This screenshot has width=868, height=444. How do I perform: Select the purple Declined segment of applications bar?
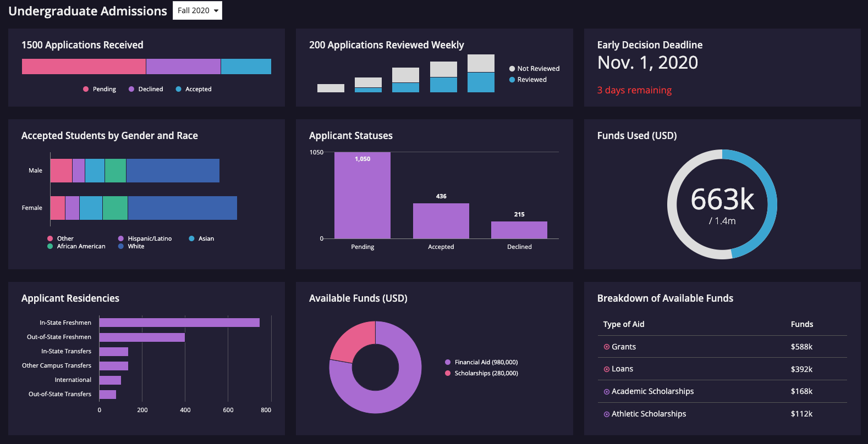[183, 66]
